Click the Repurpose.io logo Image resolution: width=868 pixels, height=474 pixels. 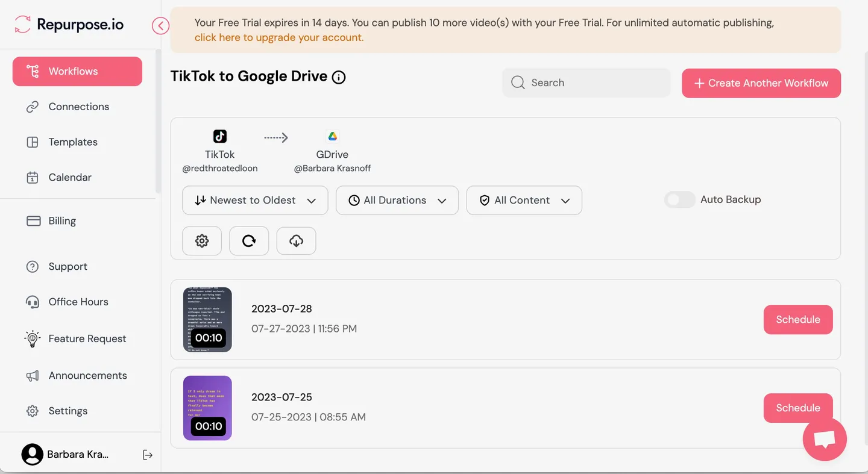[68, 25]
